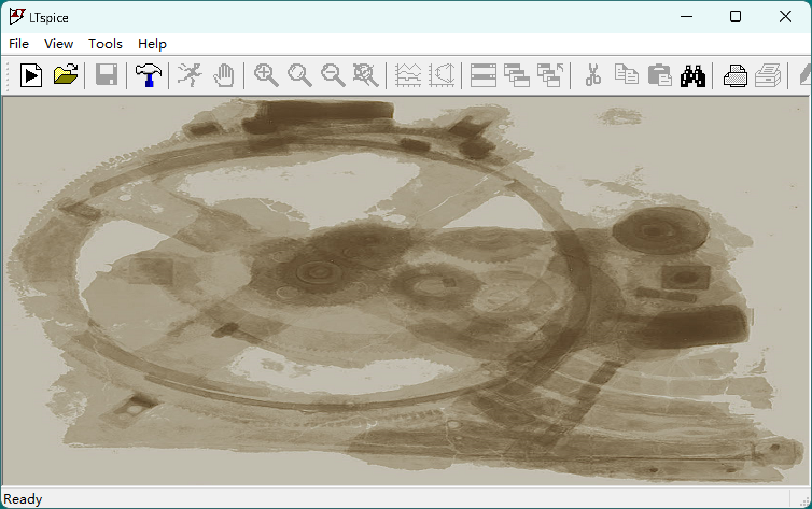
Task: Select the Zoom In magnifier
Action: click(x=266, y=75)
